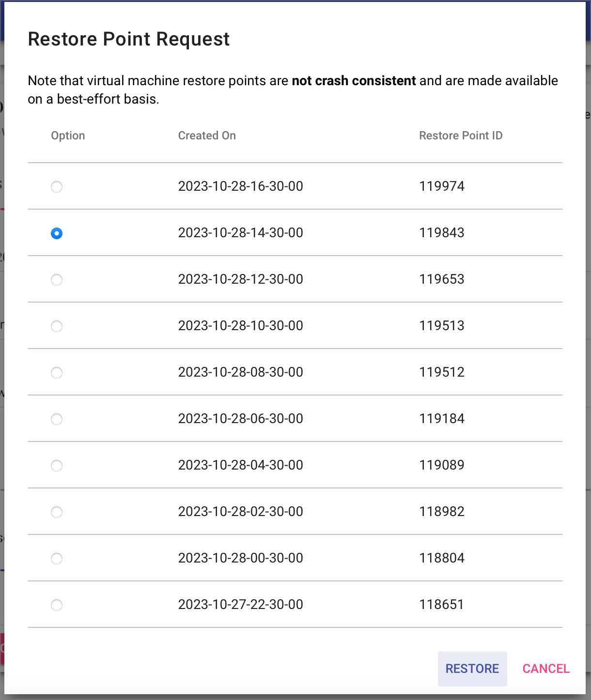
Task: Select radio for 2023-10-28-06-30-00
Action: coord(57,419)
